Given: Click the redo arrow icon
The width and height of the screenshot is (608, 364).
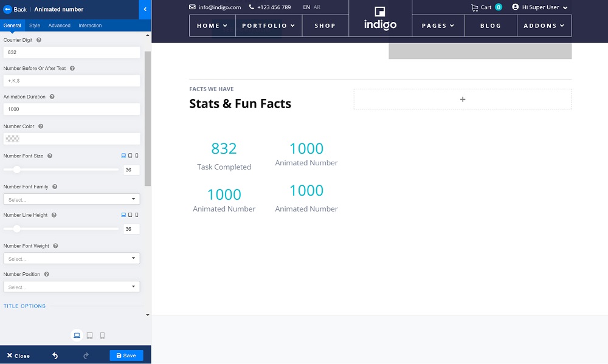Looking at the screenshot, I should pos(86,355).
